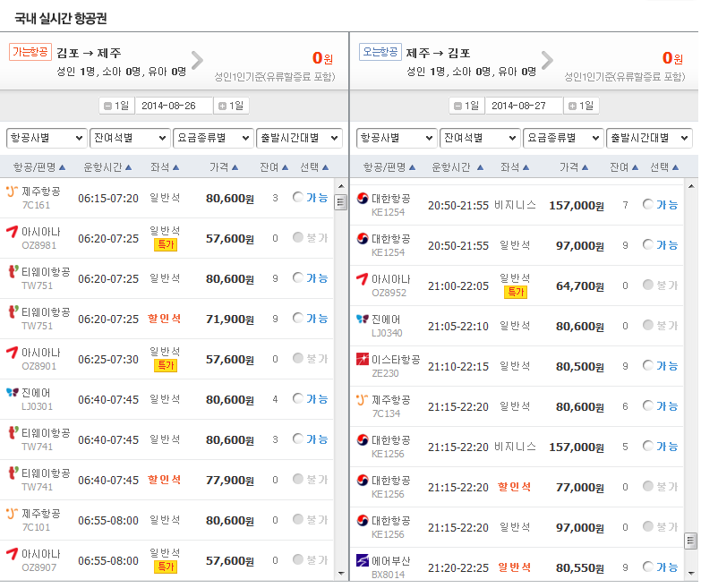Sort return list by 운항시간 arrow
This screenshot has width=701, height=588.
click(480, 167)
